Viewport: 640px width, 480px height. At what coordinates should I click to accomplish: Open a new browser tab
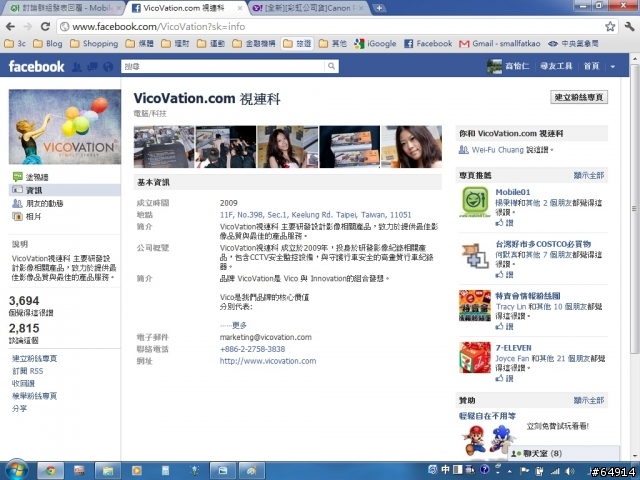pyautogui.click(x=379, y=8)
